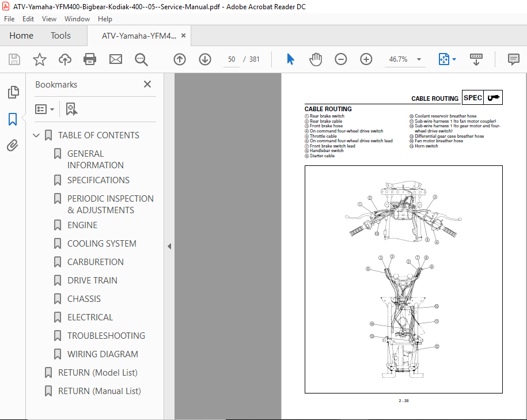The image size is (527, 420).
Task: Add the document to starred favorites
Action: point(39,59)
